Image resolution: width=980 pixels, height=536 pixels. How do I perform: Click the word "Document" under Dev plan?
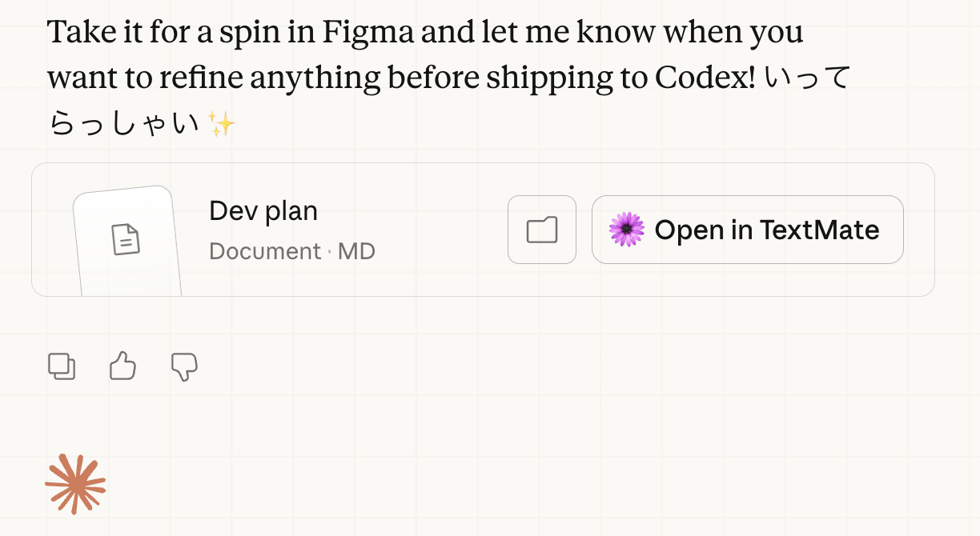(x=264, y=251)
